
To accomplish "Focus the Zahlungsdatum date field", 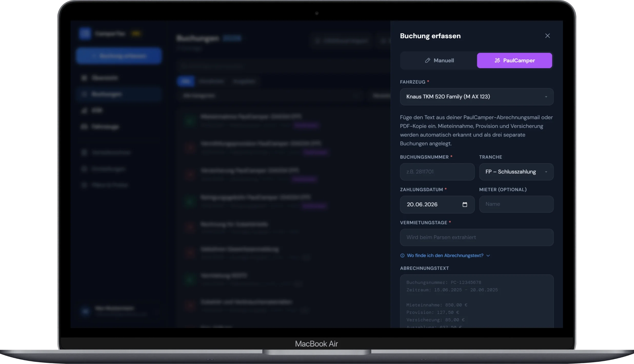I will pyautogui.click(x=437, y=205).
